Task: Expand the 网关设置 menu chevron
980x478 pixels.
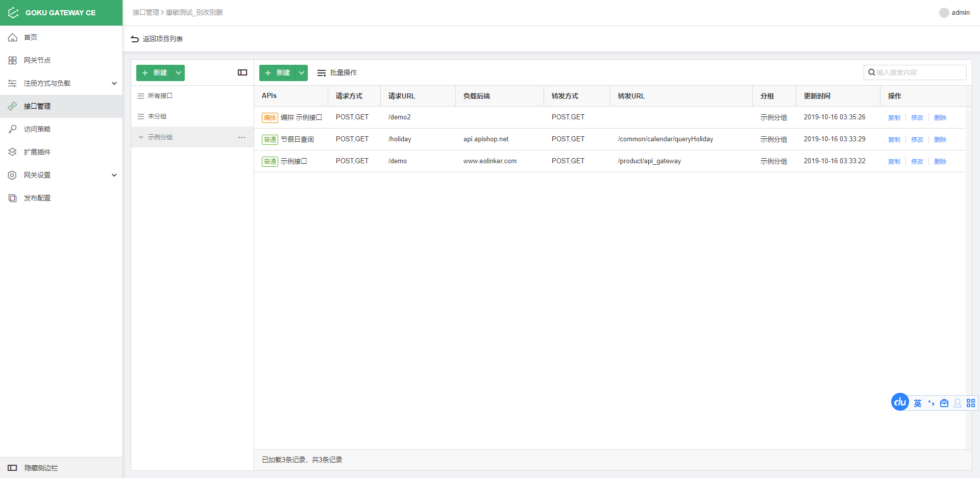Action: pos(114,175)
